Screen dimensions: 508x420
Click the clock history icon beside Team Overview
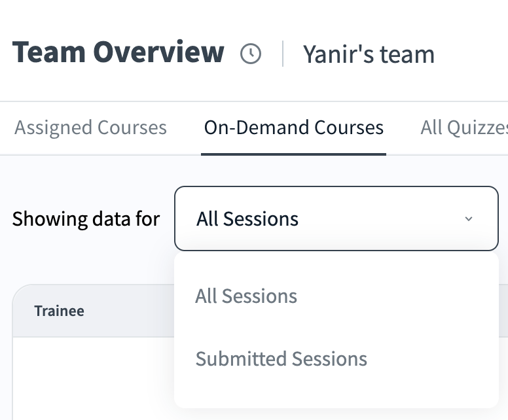[x=251, y=54]
